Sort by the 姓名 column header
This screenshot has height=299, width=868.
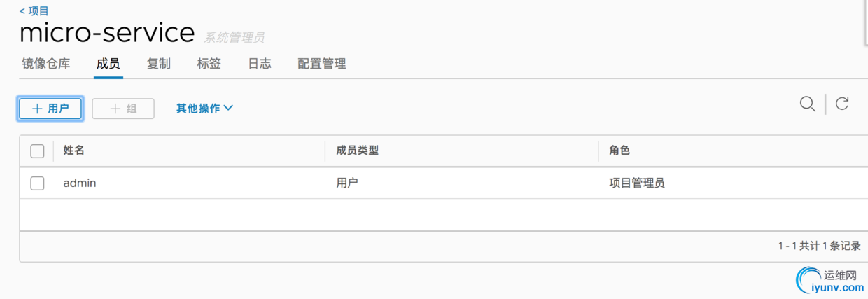pyautogui.click(x=74, y=151)
